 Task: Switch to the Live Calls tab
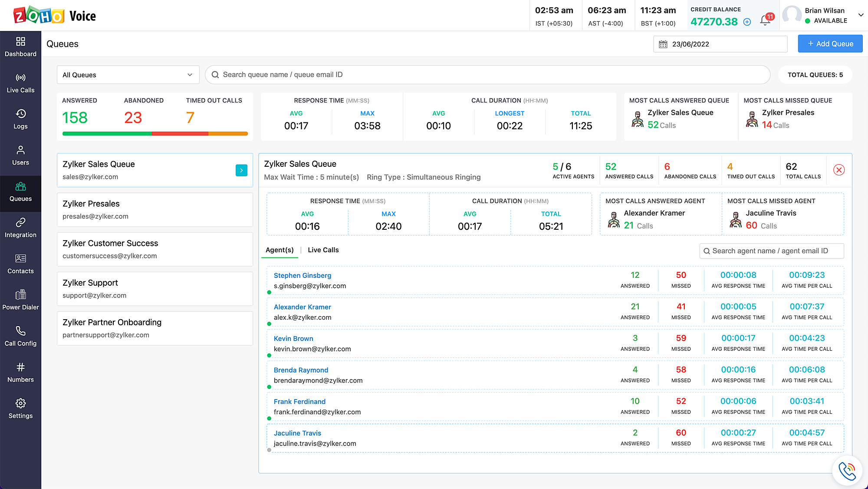point(323,250)
